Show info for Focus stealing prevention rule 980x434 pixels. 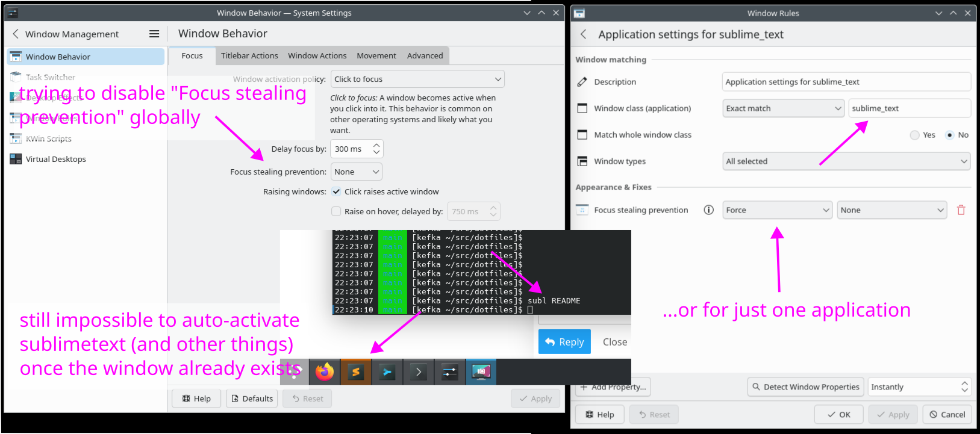[x=709, y=210]
